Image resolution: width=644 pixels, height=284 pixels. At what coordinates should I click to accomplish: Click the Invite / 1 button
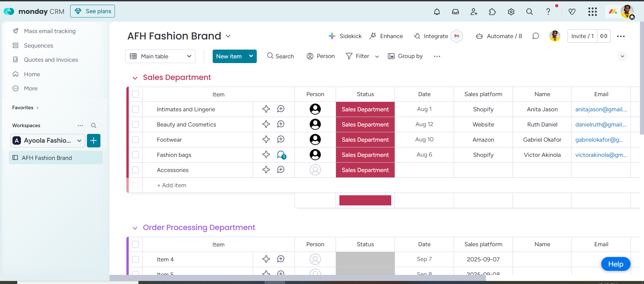point(582,36)
